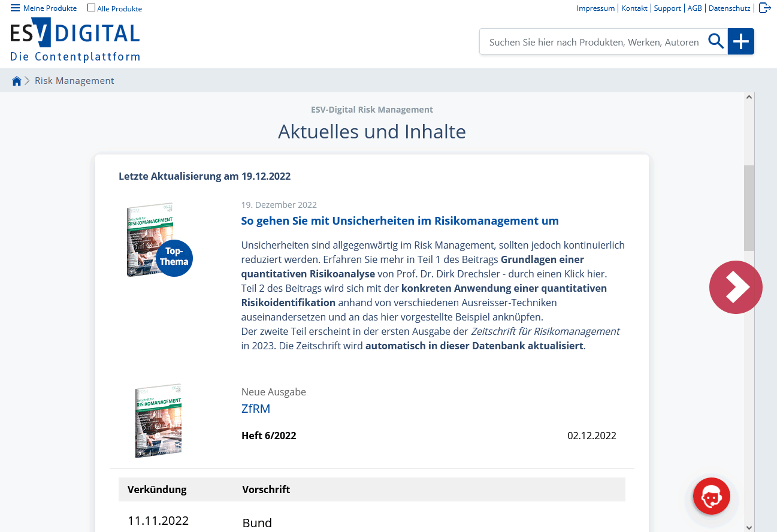Click the search magnifier icon
This screenshot has height=532, width=777.
(x=716, y=41)
